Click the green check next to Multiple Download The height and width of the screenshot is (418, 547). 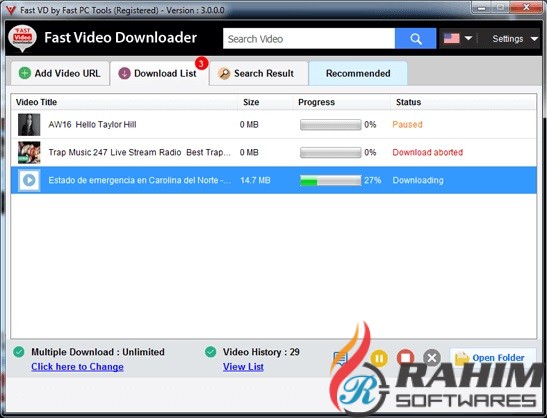click(18, 352)
